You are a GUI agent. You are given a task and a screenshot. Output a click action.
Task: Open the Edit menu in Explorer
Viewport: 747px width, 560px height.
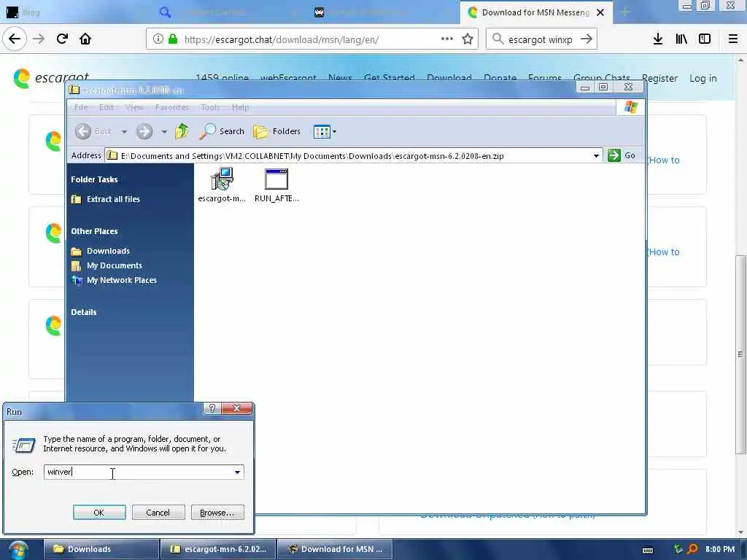[107, 107]
